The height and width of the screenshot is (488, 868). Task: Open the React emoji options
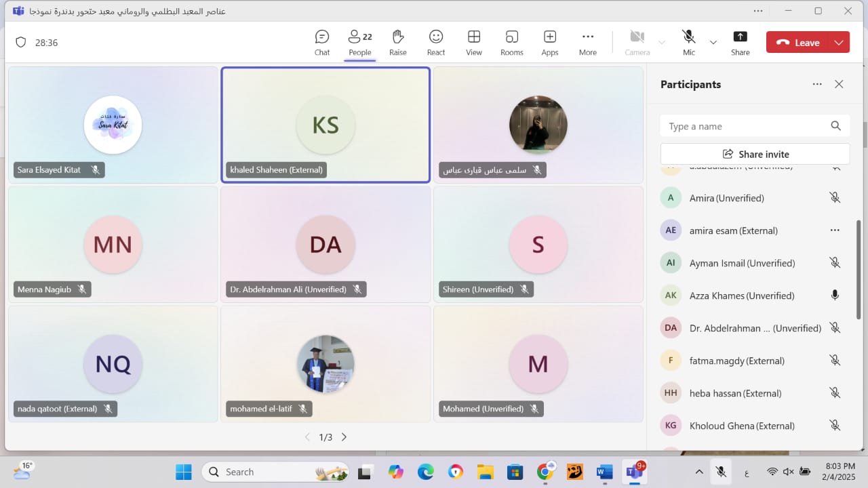point(436,43)
